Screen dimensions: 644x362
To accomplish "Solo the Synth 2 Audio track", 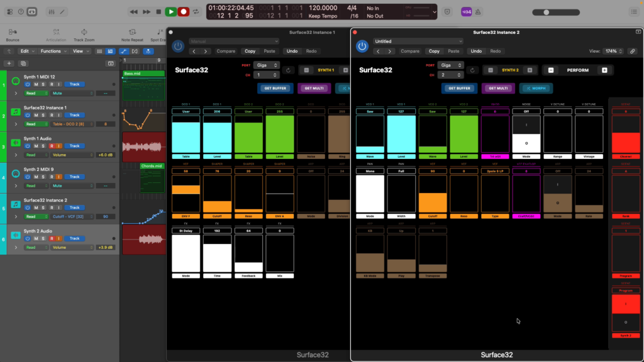I will point(43,238).
